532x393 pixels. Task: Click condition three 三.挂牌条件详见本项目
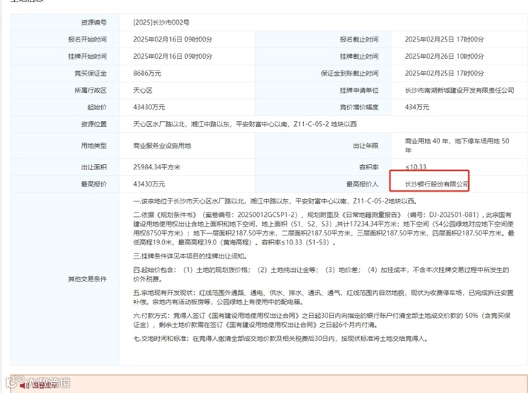pos(190,256)
